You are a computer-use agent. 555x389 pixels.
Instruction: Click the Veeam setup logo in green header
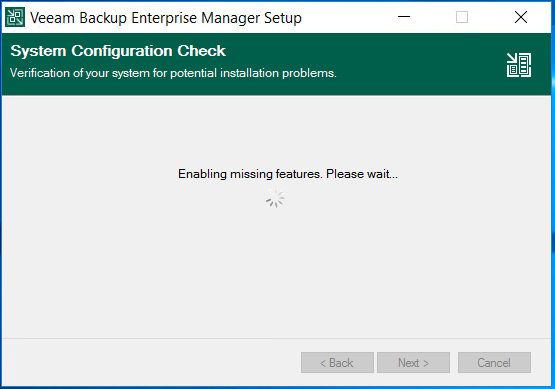pos(519,65)
